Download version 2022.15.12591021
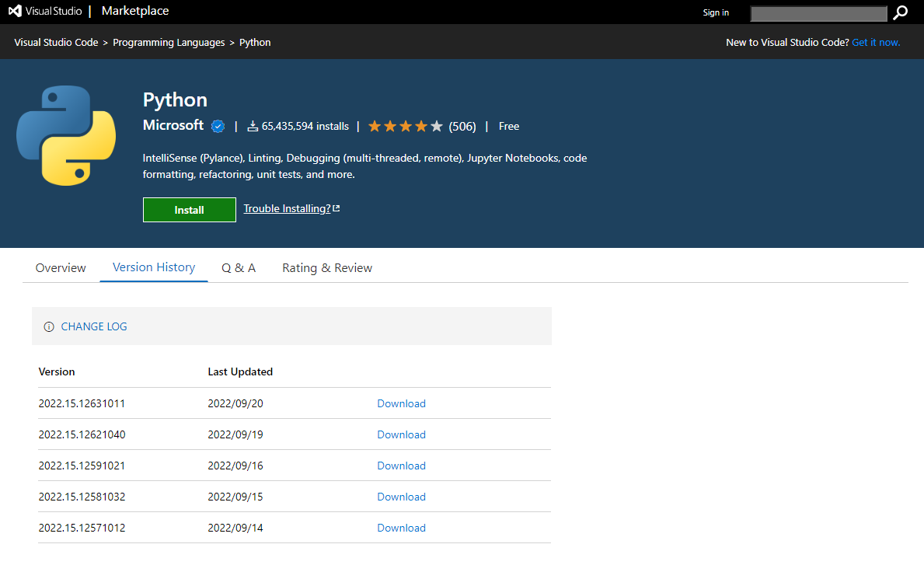The image size is (924, 572). 401,466
